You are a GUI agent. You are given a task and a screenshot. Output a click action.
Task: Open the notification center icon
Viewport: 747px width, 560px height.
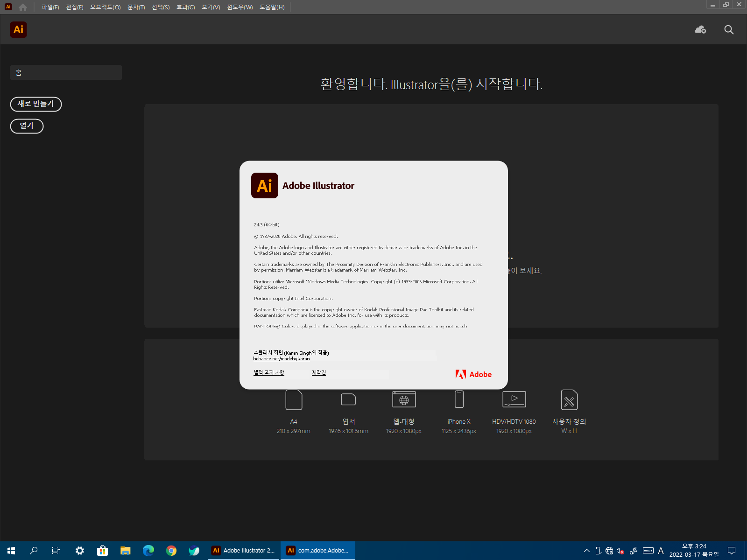pyautogui.click(x=732, y=551)
